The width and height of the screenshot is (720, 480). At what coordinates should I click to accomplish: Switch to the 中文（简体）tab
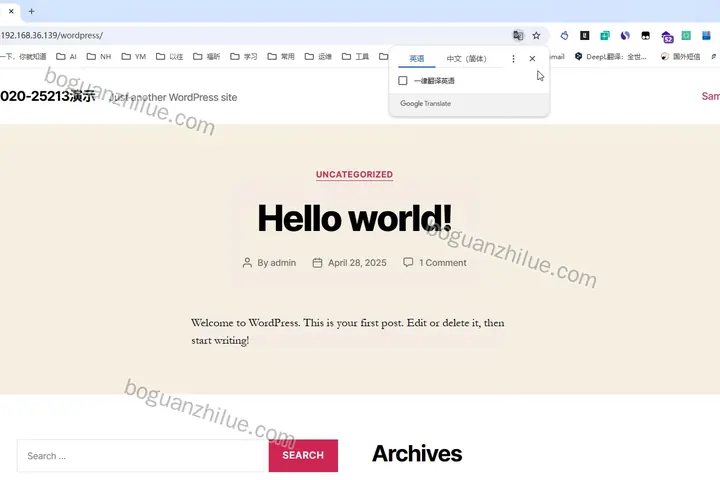pos(467,59)
